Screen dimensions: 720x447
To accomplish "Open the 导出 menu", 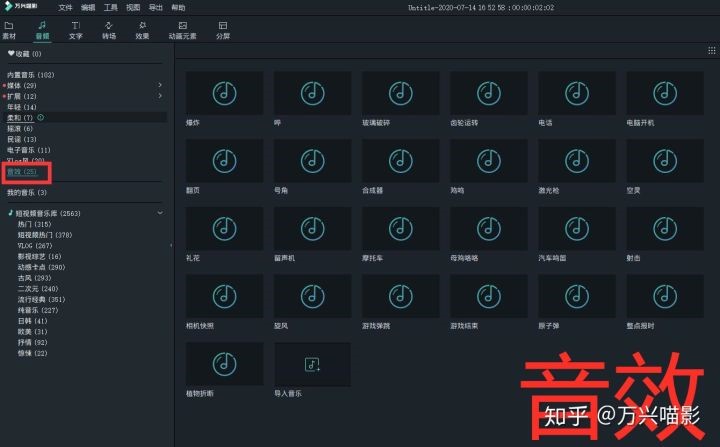I will [x=156, y=8].
